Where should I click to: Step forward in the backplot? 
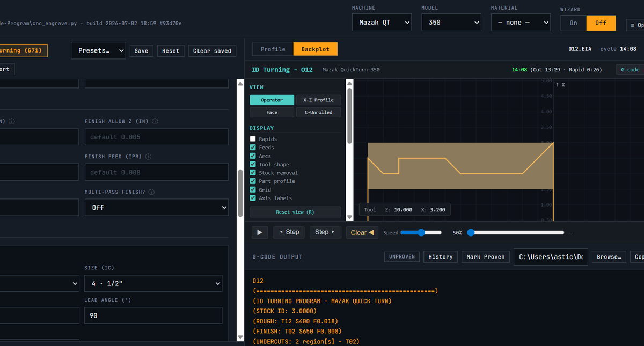point(325,232)
